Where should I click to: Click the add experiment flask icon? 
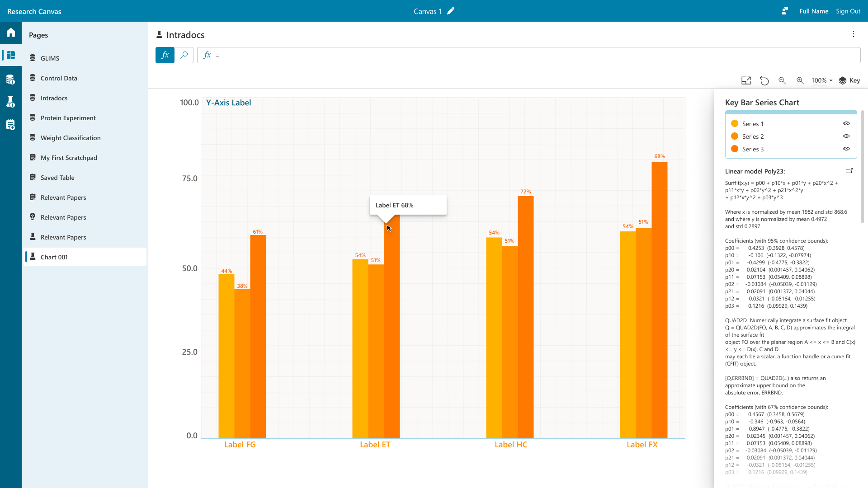[11, 102]
